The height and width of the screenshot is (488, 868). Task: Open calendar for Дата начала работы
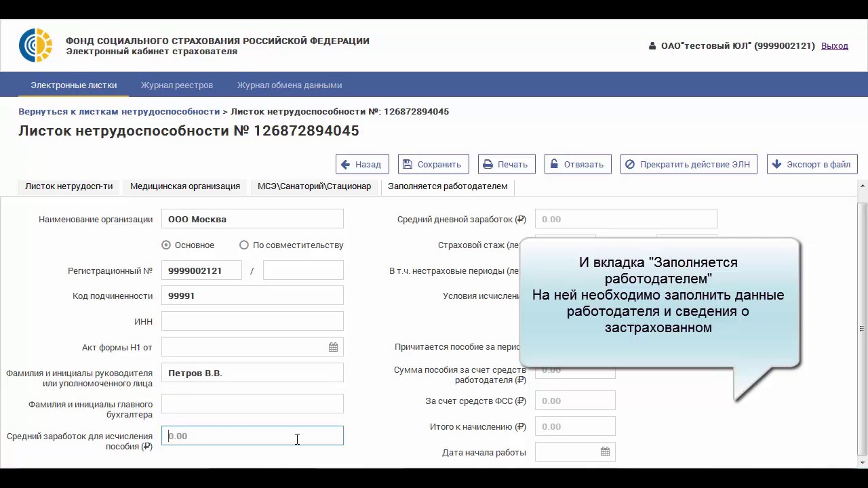[x=605, y=452]
